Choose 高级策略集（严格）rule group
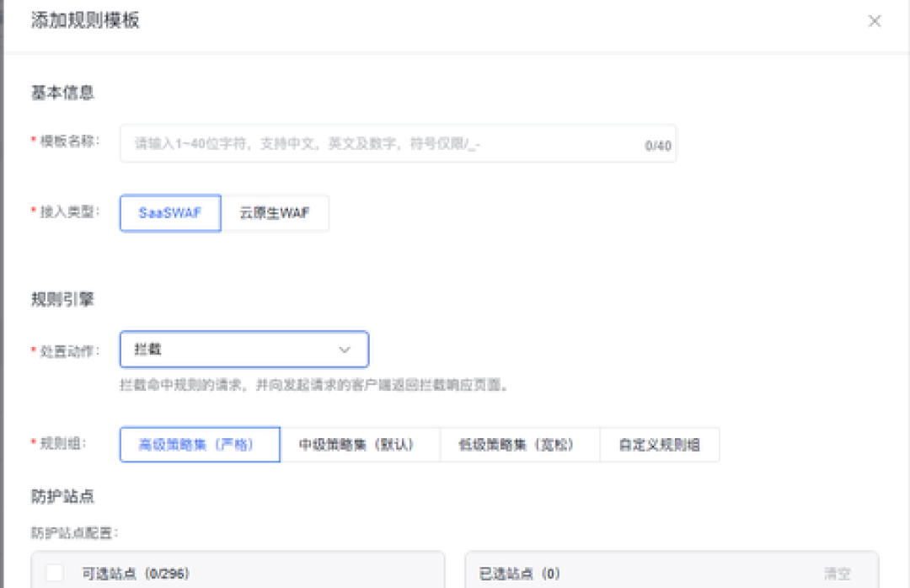 [x=200, y=445]
